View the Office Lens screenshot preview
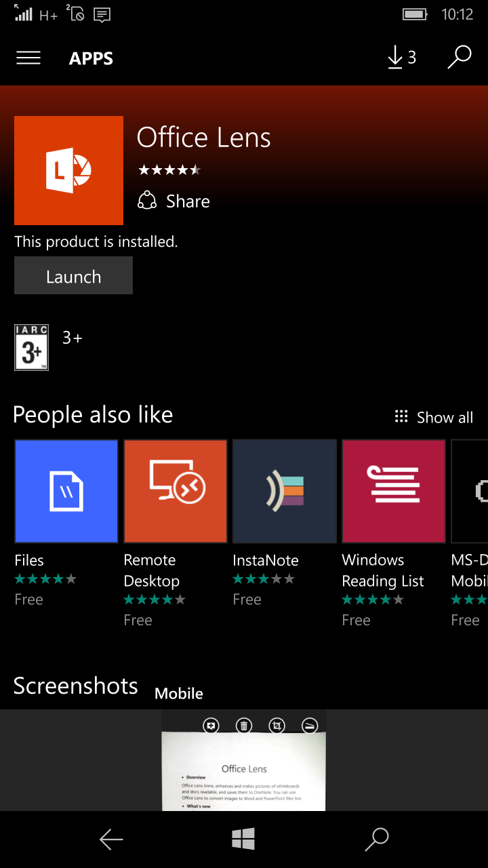The height and width of the screenshot is (868, 488). coord(244,761)
